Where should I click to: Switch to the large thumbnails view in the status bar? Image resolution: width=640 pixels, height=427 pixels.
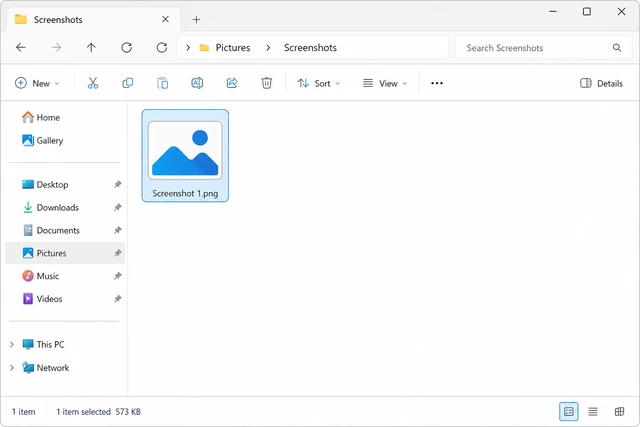pyautogui.click(x=569, y=411)
